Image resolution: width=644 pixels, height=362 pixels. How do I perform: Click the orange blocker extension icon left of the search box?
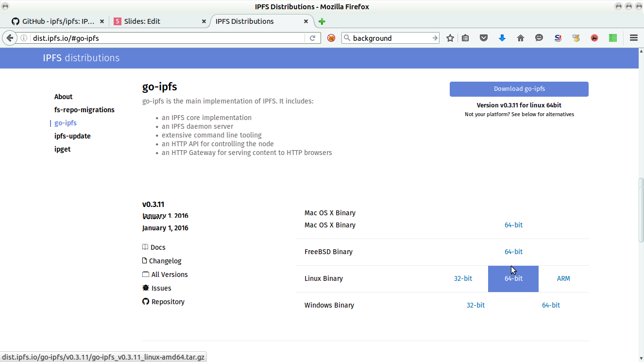tap(331, 38)
